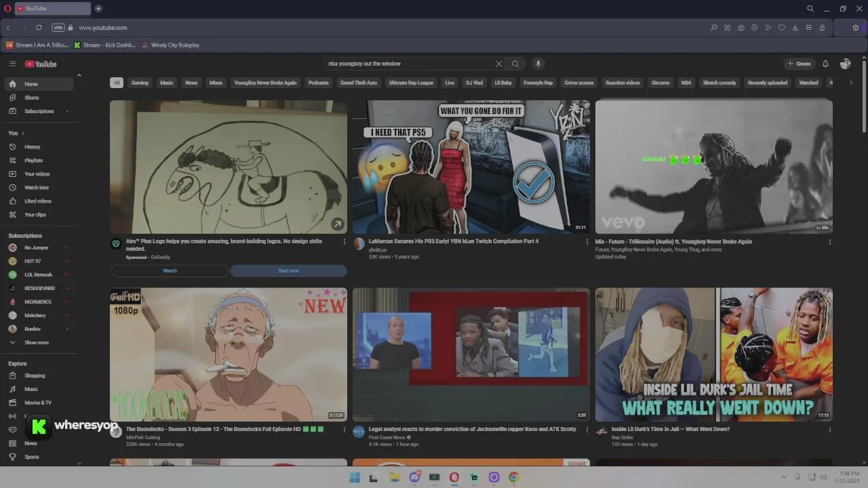Image resolution: width=868 pixels, height=488 pixels.
Task: Select the Grand Theft Auto chip
Action: [x=359, y=83]
